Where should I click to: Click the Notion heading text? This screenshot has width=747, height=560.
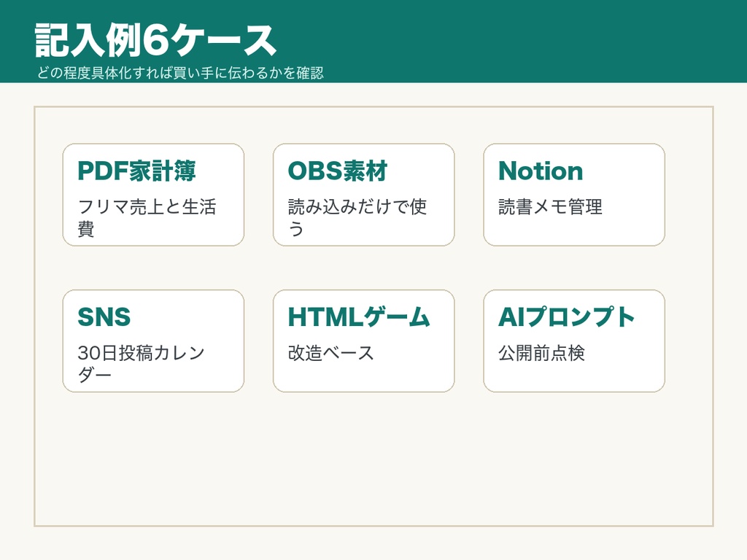pos(541,171)
